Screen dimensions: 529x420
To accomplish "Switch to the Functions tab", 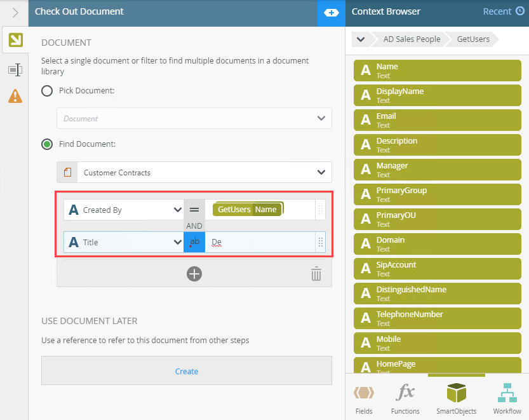I will [405, 398].
